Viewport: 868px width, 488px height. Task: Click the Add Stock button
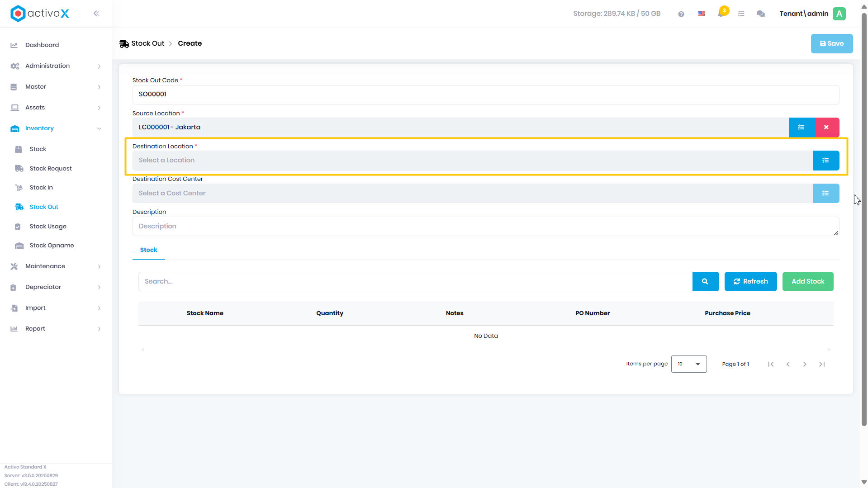pos(808,281)
